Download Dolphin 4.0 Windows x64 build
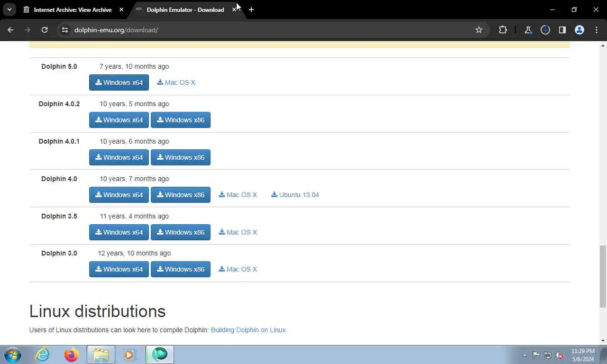The width and height of the screenshot is (607, 364). point(119,195)
